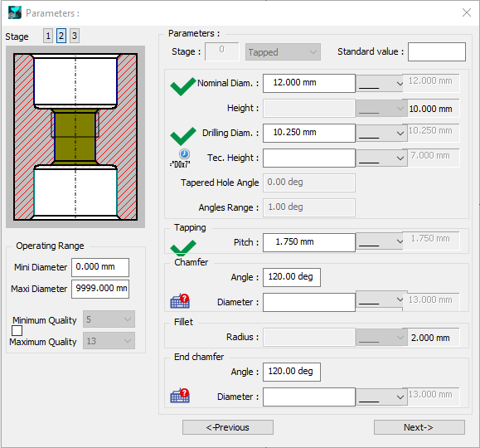Viewport: 480px width, 448px height.
Task: Click the application icon in the title bar
Action: pos(15,13)
